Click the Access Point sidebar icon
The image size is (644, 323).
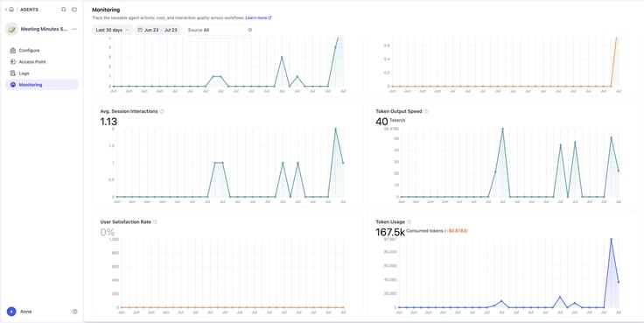point(13,62)
